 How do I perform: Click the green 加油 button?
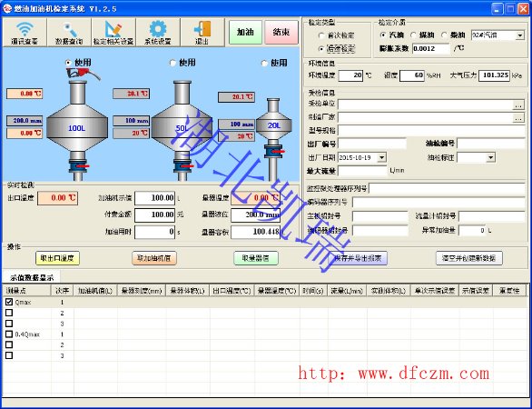pyautogui.click(x=245, y=33)
